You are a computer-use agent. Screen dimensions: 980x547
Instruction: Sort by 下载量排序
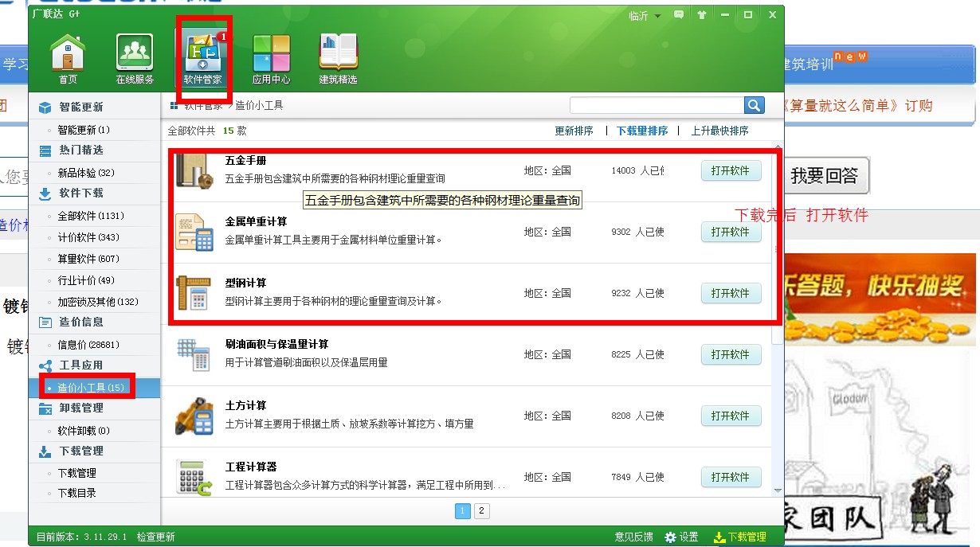[x=642, y=131]
